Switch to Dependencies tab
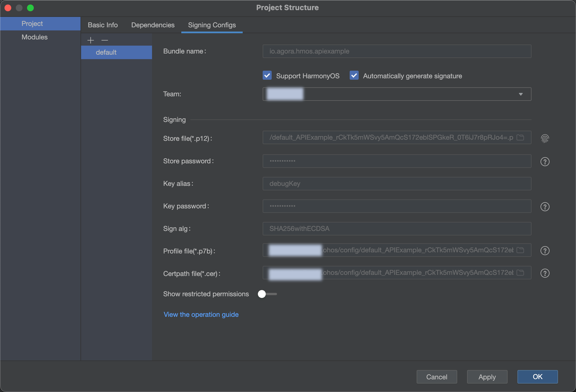 (x=153, y=25)
